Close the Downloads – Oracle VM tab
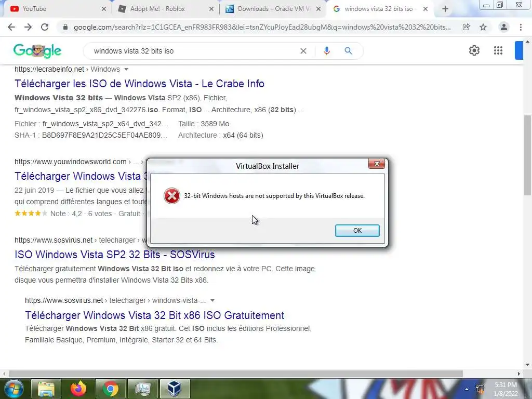Screen dimensions: 532x399 click(318, 9)
